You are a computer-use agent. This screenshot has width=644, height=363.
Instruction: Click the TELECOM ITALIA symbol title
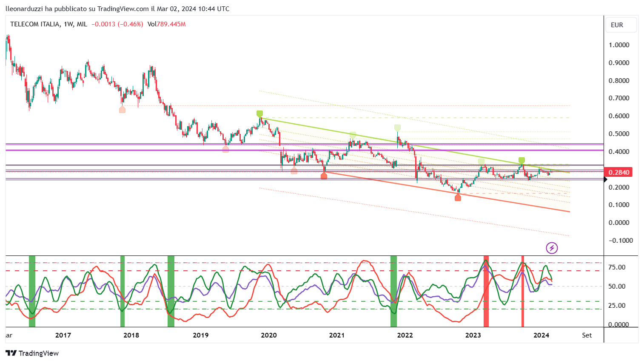click(x=35, y=24)
